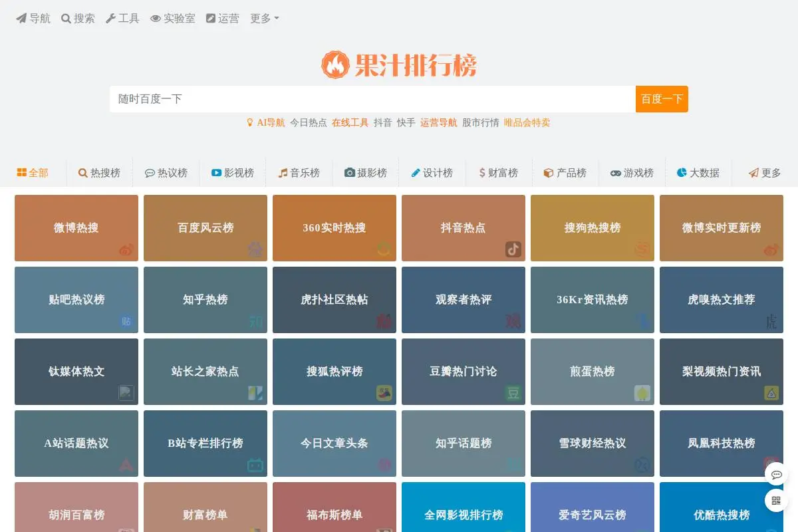This screenshot has height=532, width=798.
Task: Select the 全部 category tab
Action: pos(33,173)
